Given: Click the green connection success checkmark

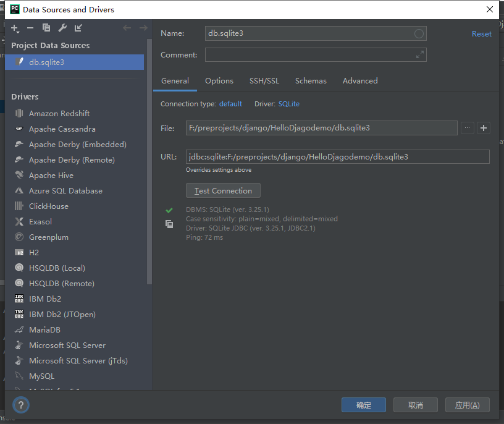Looking at the screenshot, I should [169, 210].
